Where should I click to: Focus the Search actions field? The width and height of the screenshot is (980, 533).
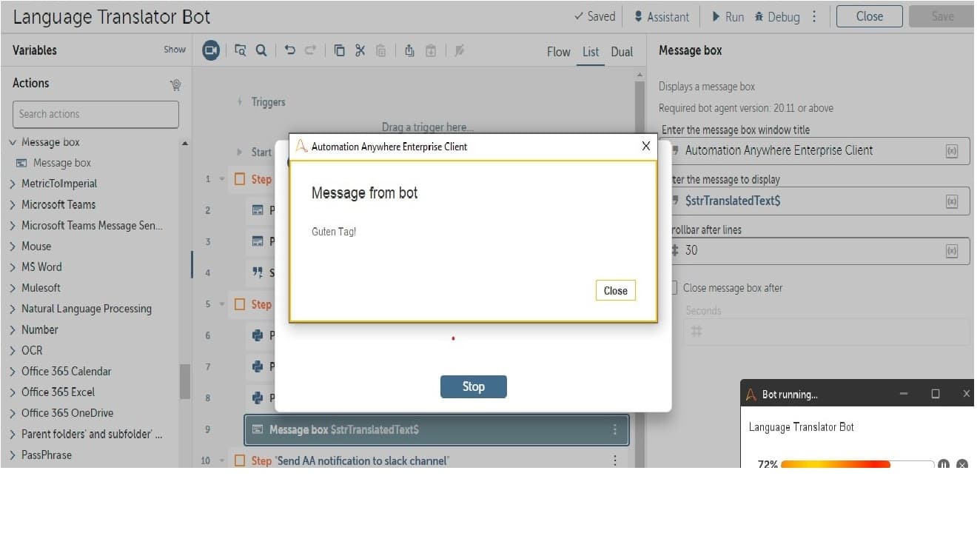click(95, 114)
